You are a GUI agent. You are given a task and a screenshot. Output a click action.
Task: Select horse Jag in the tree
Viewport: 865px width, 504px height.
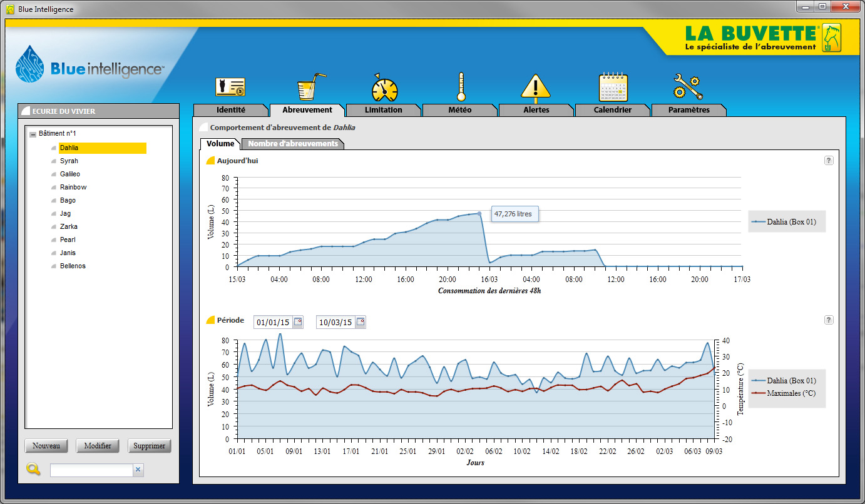(x=65, y=214)
